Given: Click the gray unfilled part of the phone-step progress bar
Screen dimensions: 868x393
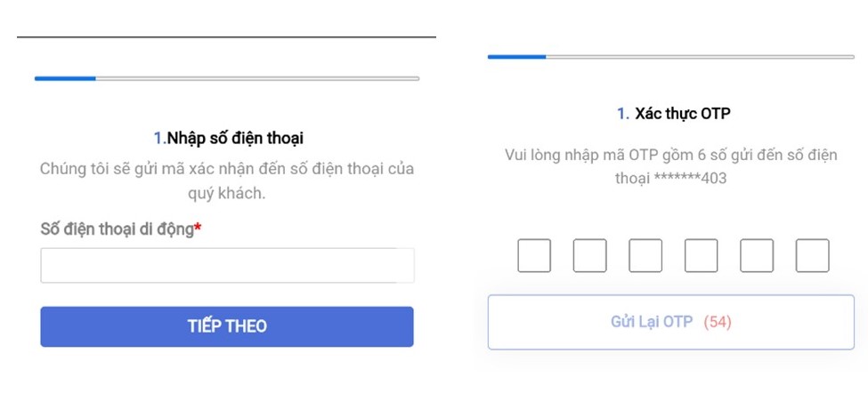Looking at the screenshot, I should coord(257,78).
